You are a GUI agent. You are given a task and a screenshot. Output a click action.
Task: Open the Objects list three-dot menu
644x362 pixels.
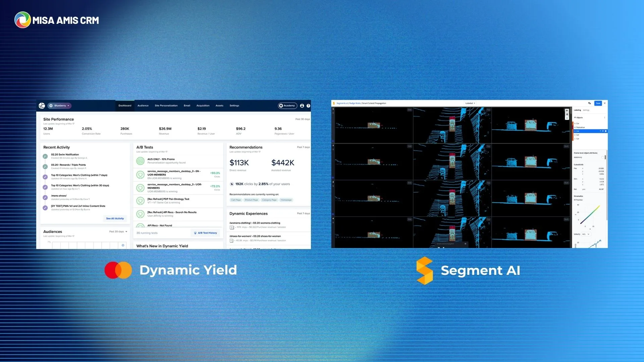pos(604,118)
